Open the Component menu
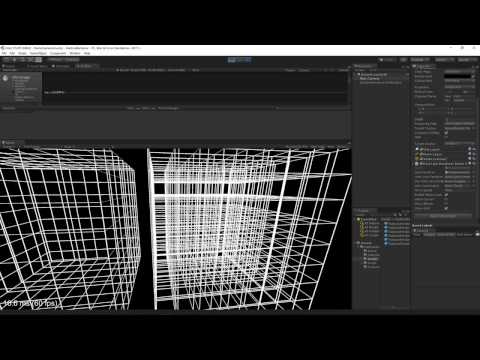Viewport: 480px width, 360px height. point(58,53)
